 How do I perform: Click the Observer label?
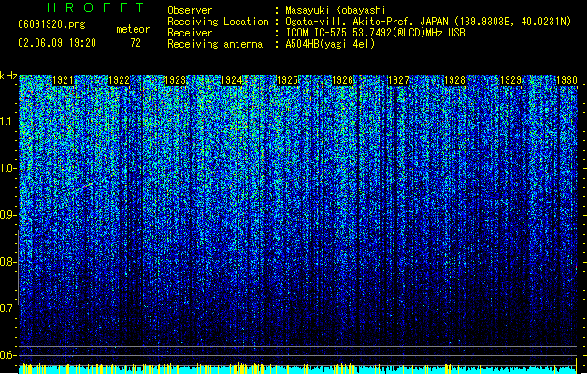coord(190,10)
